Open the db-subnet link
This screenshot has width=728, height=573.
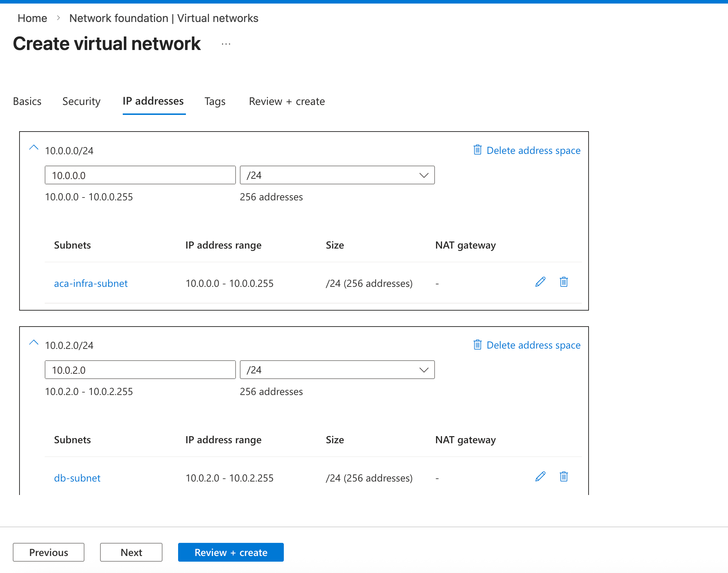click(x=77, y=478)
